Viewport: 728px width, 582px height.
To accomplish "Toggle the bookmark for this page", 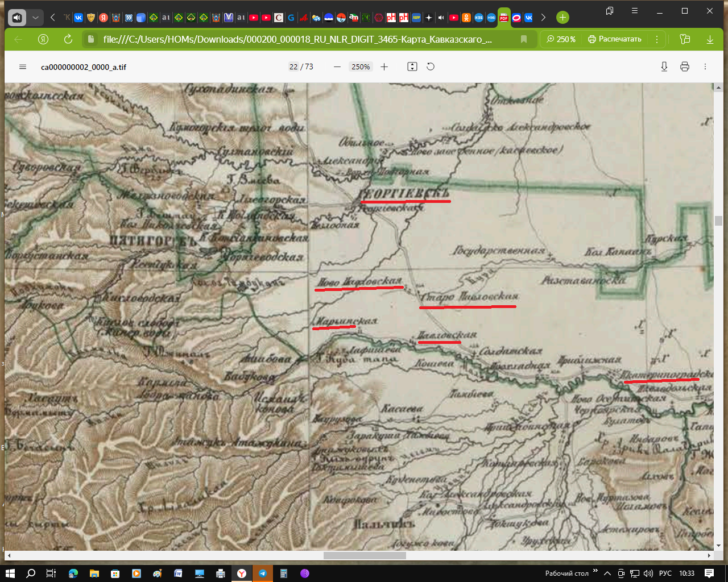I will (524, 39).
